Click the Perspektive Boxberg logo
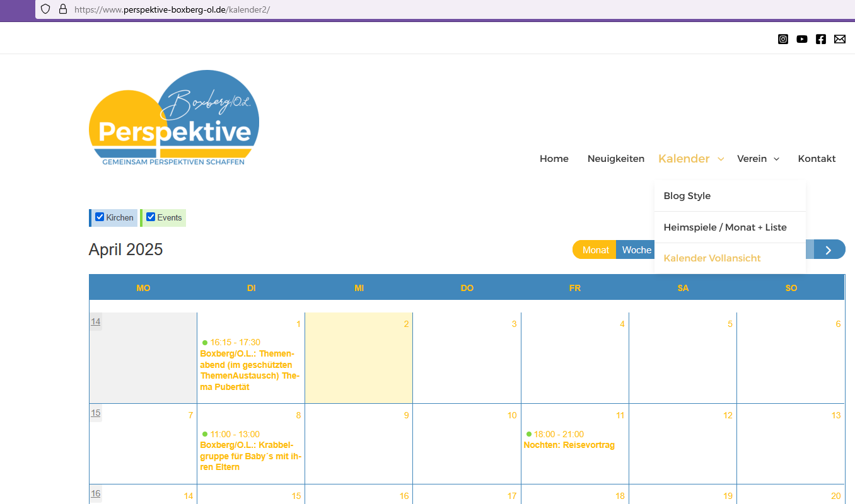Viewport: 855px width, 504px height. tap(174, 118)
